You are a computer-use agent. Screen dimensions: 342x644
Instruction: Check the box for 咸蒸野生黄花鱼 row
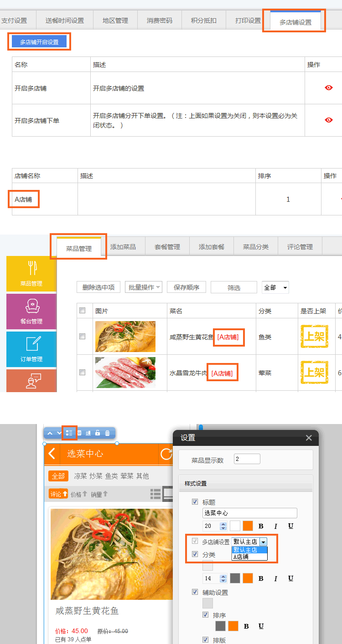pyautogui.click(x=83, y=337)
